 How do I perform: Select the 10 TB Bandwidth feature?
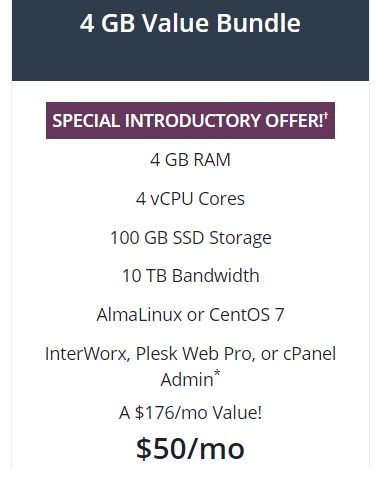tap(191, 276)
